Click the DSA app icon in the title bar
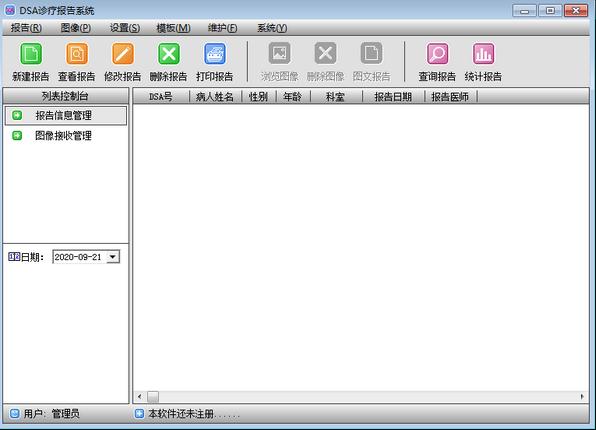The width and height of the screenshot is (596, 430). click(10, 10)
